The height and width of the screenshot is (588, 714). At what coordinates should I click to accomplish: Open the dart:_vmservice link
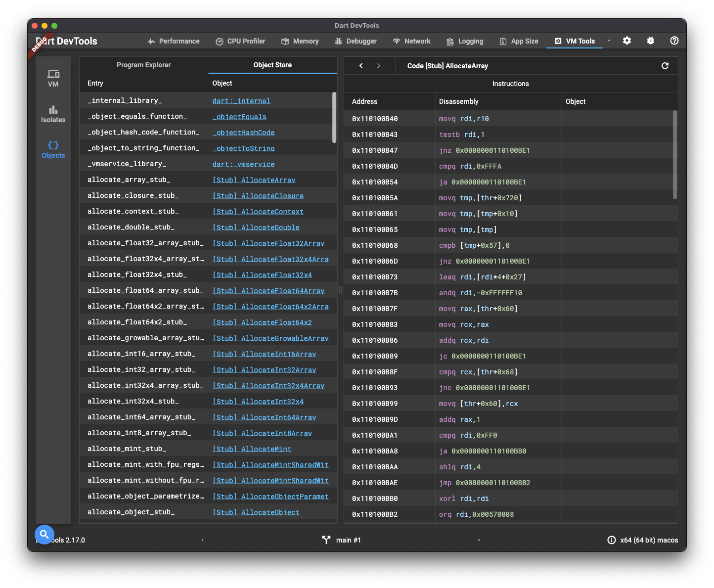click(243, 164)
